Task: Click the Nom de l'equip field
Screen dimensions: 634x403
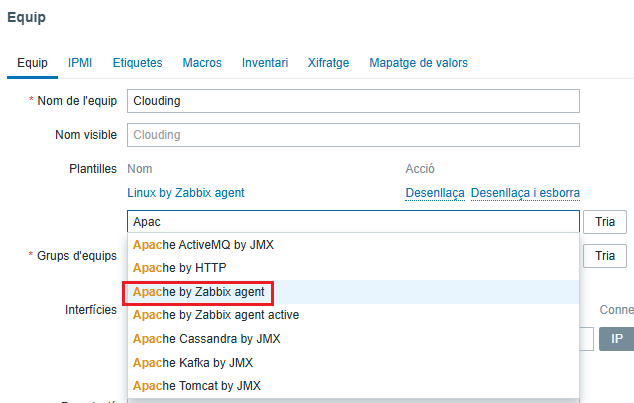Action: coord(353,101)
